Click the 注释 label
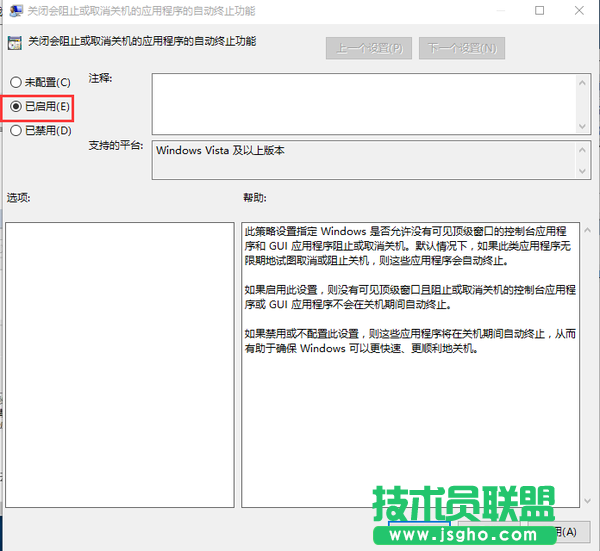 pos(100,78)
